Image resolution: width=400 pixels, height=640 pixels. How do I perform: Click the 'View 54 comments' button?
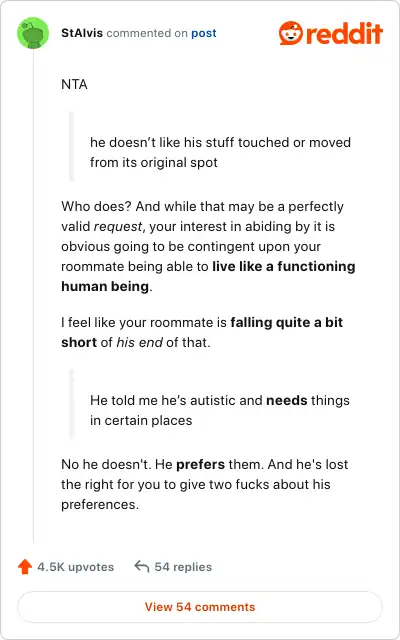pos(200,607)
